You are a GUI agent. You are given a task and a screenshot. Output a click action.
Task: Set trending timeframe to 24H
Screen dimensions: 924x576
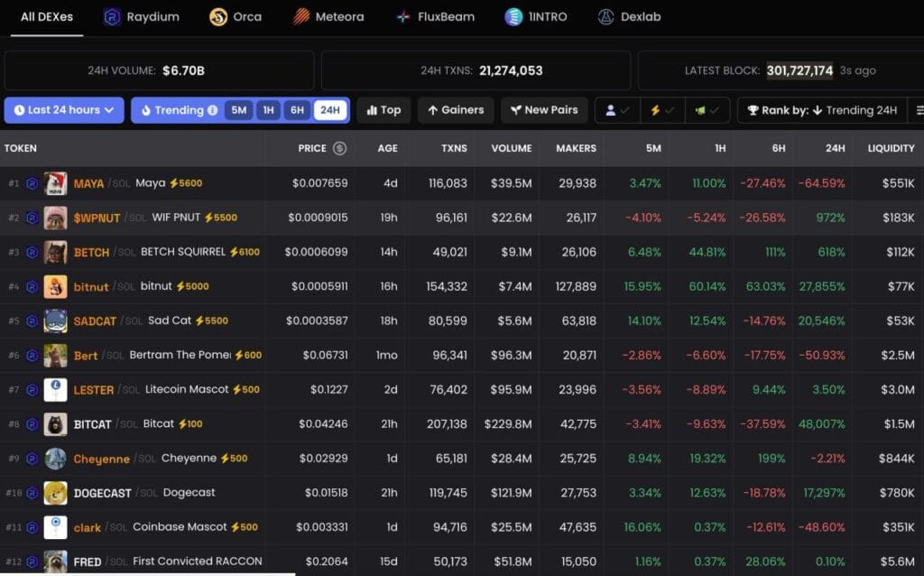(x=330, y=110)
